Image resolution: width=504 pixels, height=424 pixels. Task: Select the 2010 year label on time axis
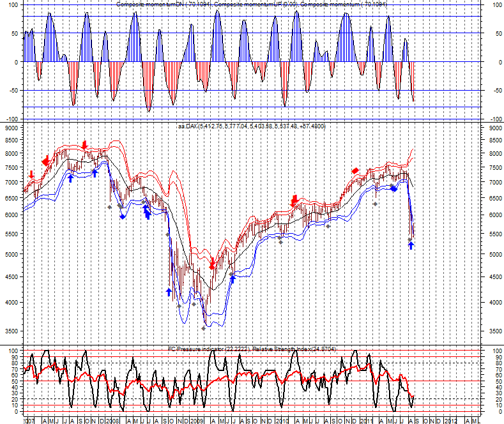(282, 421)
